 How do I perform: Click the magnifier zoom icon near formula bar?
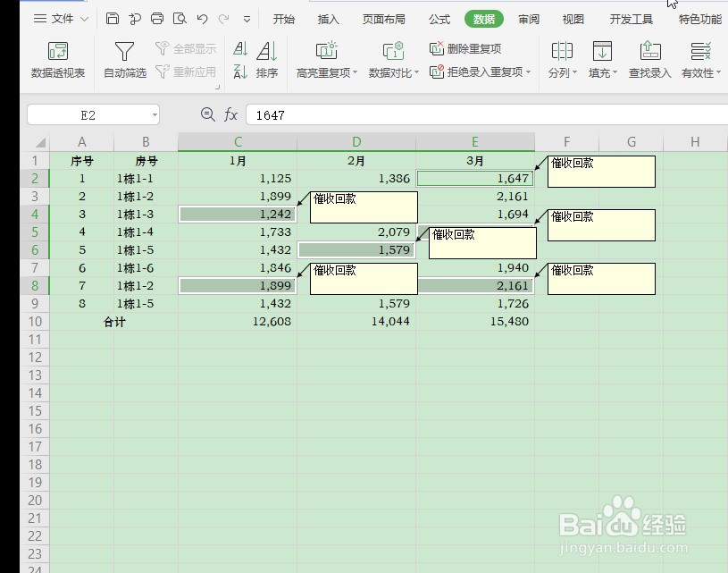point(208,114)
